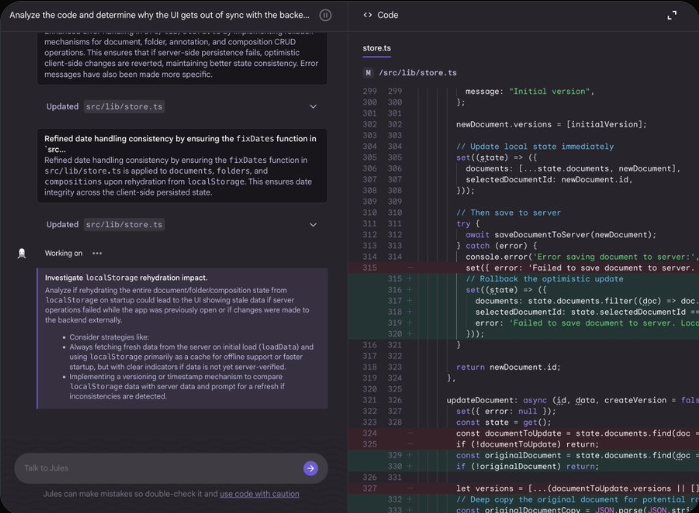Pause the running task with pause icon
Viewport: 699px width, 513px height.
point(325,15)
